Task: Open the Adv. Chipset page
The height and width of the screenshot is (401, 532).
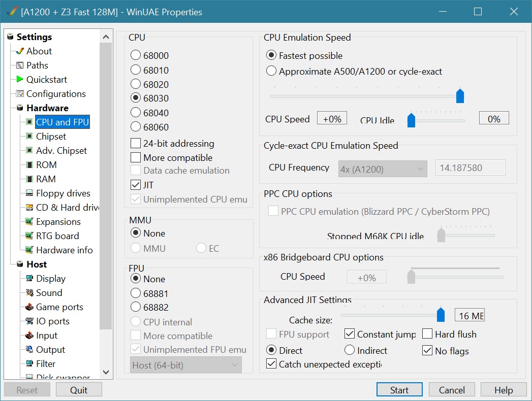Action: (61, 151)
